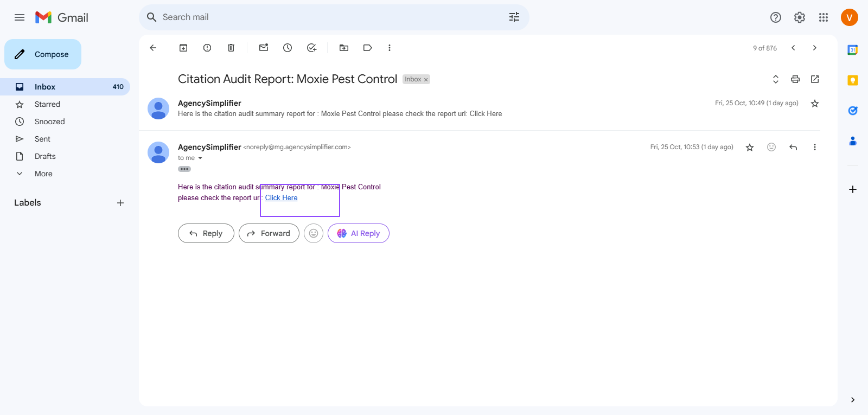
Task: Add emoji reaction next to Forward
Action: [x=314, y=233]
